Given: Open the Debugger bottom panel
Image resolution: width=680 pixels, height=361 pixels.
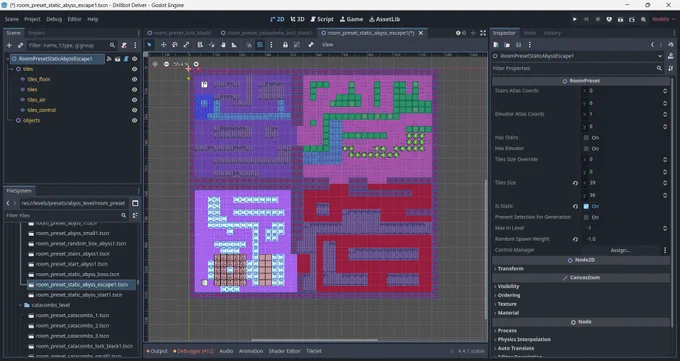Looking at the screenshot, I should (x=193, y=351).
